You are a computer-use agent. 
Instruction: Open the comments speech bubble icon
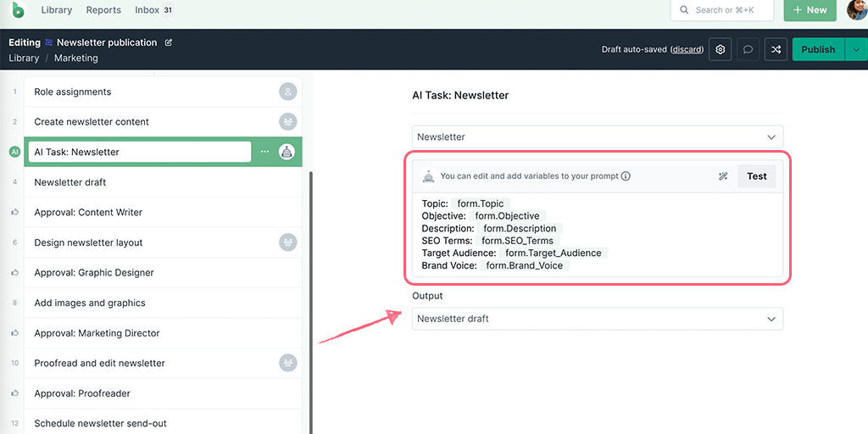pyautogui.click(x=748, y=49)
